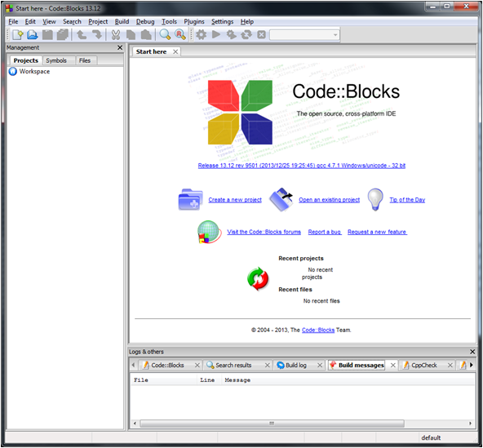Click the open existing project icon
This screenshot has width=483, height=448.
point(281,199)
